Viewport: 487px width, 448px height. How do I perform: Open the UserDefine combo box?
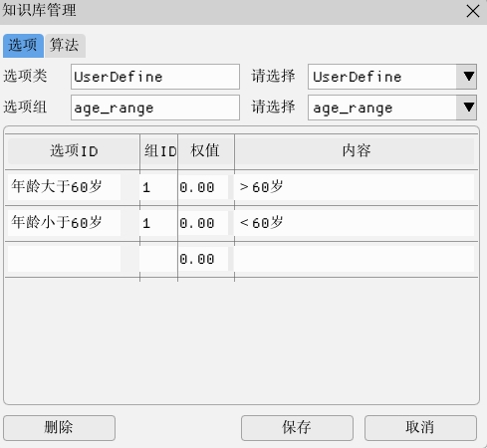click(392, 77)
